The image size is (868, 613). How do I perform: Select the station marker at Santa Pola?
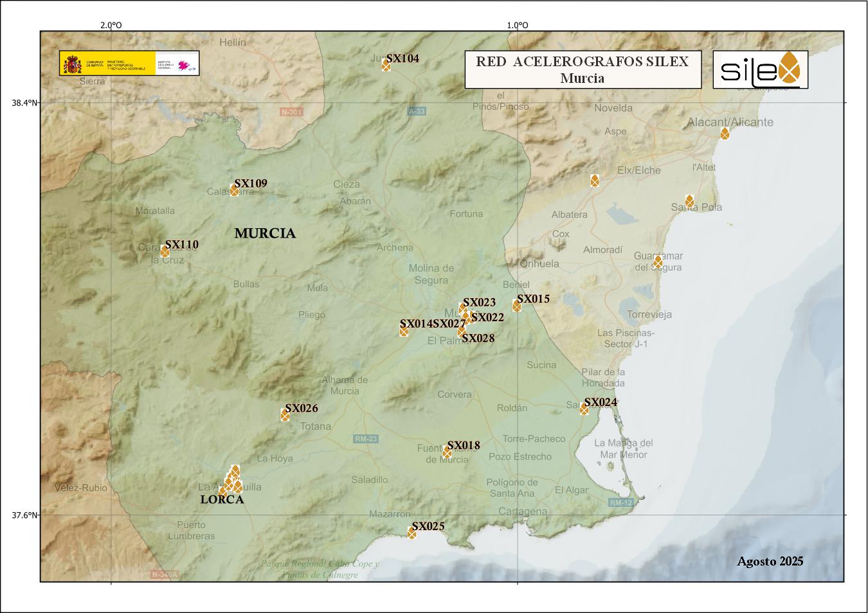(x=689, y=201)
